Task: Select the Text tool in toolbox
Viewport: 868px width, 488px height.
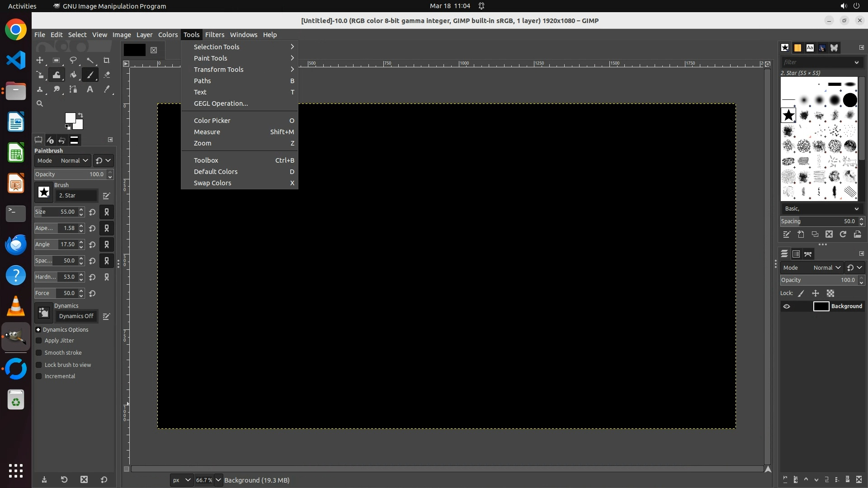Action: pyautogui.click(x=90, y=89)
